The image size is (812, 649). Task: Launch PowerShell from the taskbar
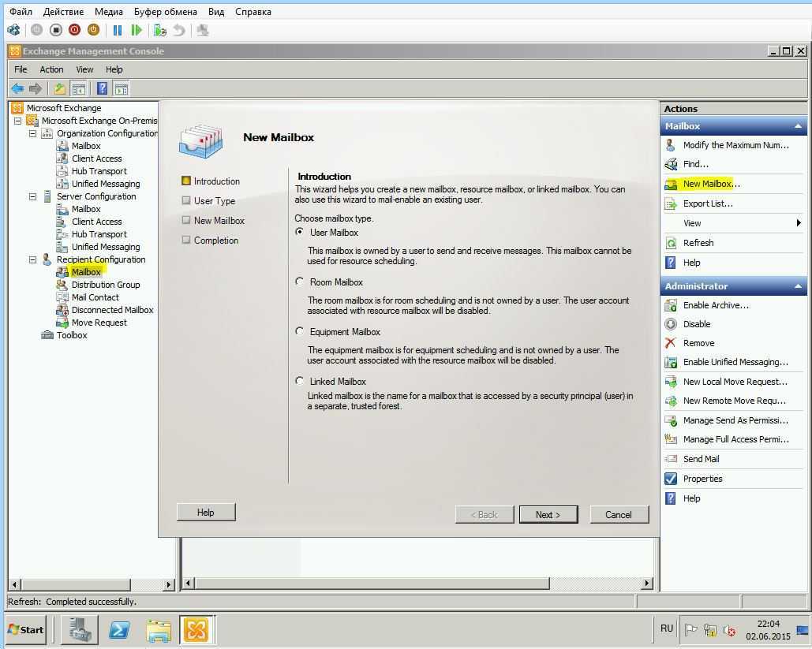[x=119, y=630]
